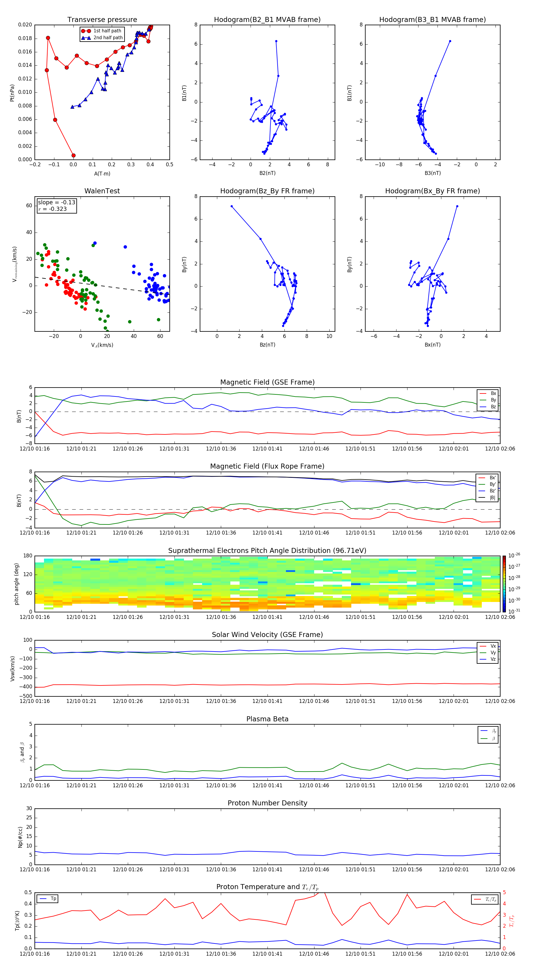Click the 'WalenTest' plot title

point(102,191)
